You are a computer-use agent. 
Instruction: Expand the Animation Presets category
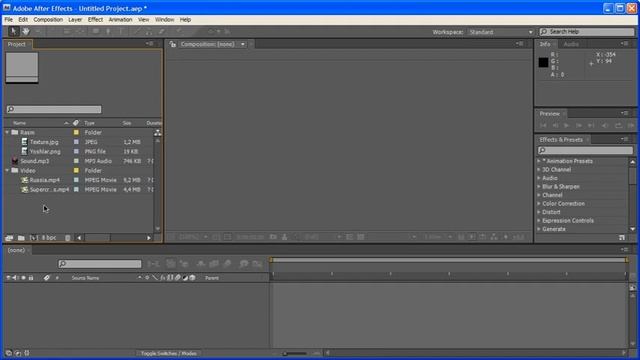pyautogui.click(x=539, y=161)
